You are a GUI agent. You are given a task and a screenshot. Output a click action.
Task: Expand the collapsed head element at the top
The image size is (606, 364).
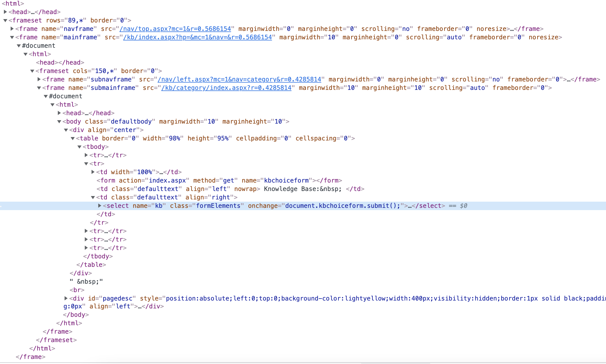click(x=5, y=12)
